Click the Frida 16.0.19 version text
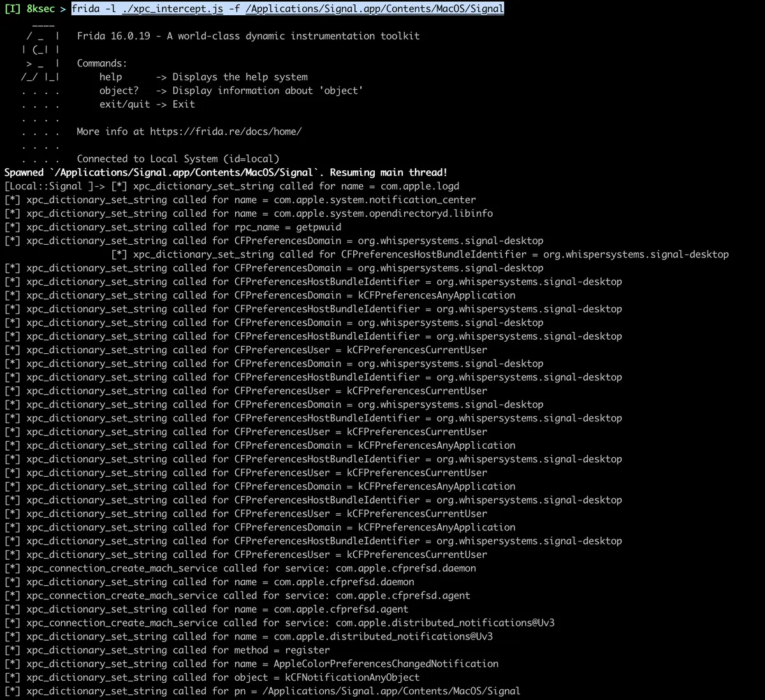The height and width of the screenshot is (700, 765). coord(113,36)
